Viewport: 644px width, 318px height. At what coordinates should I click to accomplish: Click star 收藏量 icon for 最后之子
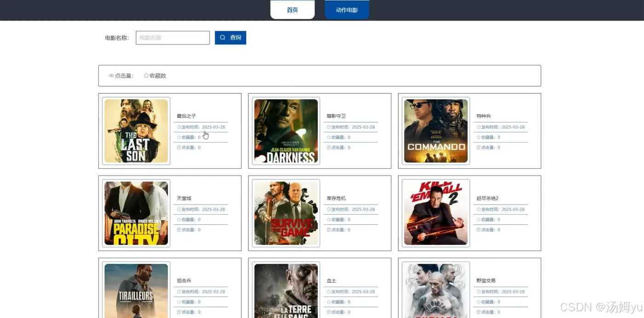coord(179,137)
